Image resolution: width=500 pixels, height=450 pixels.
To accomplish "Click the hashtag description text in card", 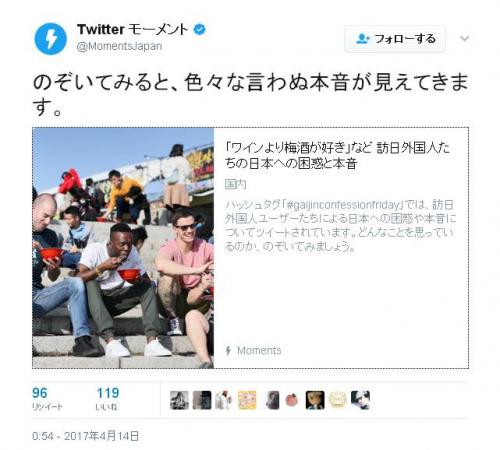I will tap(340, 226).
